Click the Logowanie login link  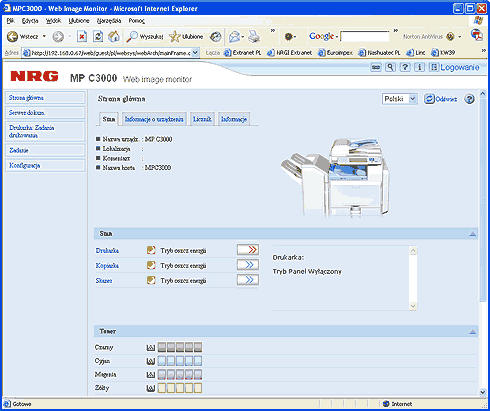tap(460, 67)
